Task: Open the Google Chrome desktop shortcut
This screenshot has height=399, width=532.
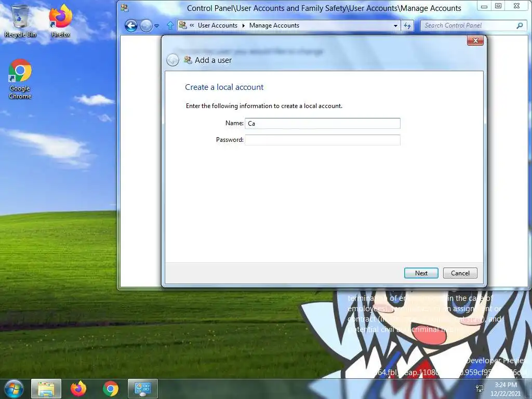Action: point(20,79)
